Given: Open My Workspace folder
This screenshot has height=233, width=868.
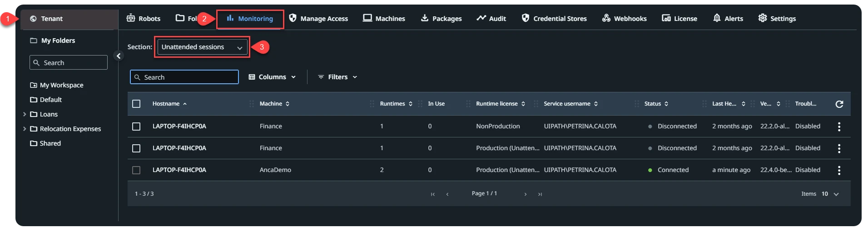Looking at the screenshot, I should click(x=57, y=85).
